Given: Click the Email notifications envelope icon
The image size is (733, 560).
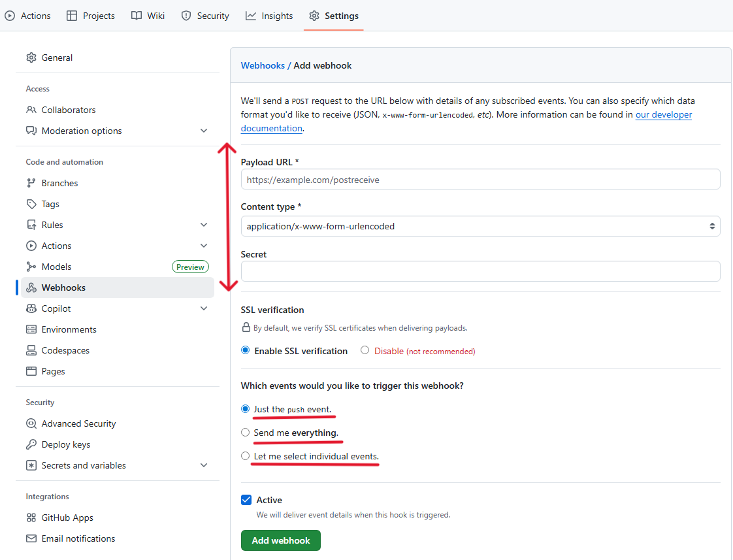Looking at the screenshot, I should 31,538.
